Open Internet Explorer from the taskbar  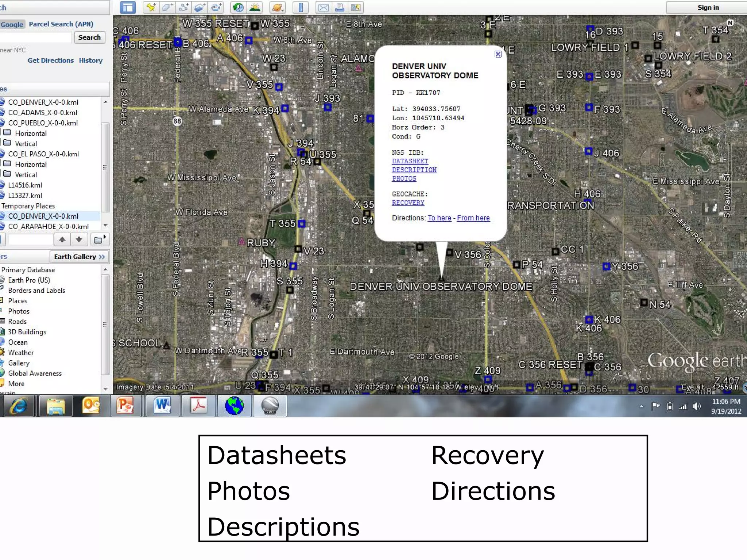click(x=18, y=406)
